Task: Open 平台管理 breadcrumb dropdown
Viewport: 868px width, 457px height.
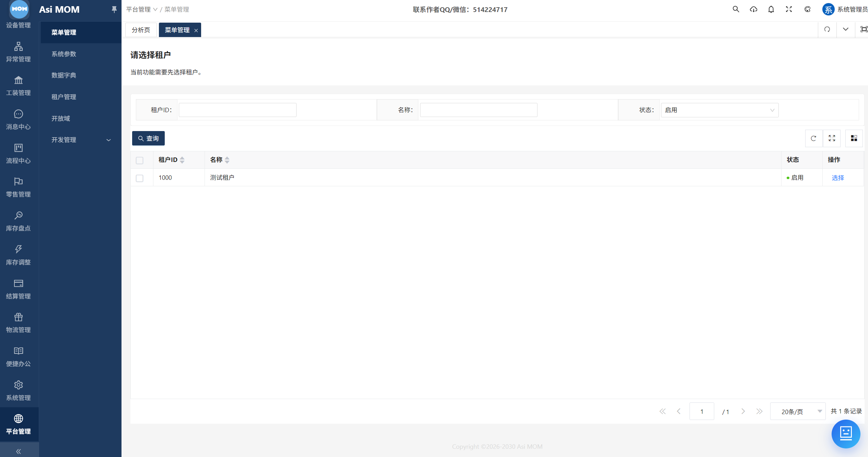Action: pos(141,10)
